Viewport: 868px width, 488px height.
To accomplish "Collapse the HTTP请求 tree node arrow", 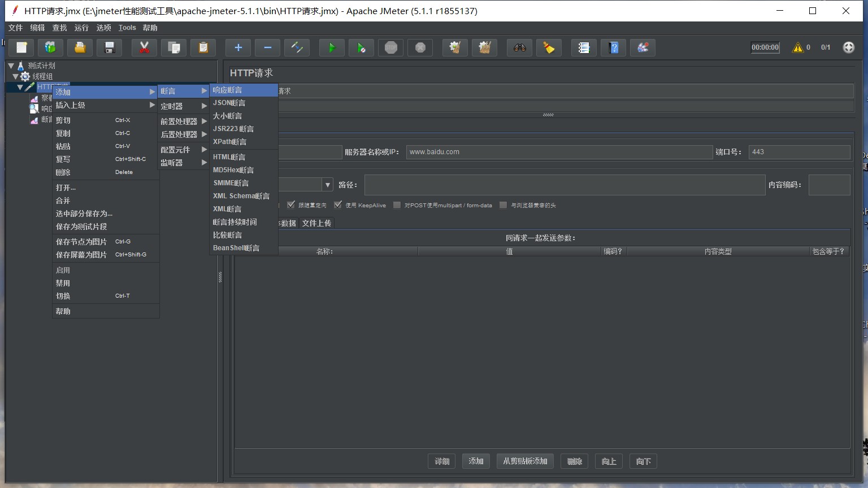I will pyautogui.click(x=20, y=87).
